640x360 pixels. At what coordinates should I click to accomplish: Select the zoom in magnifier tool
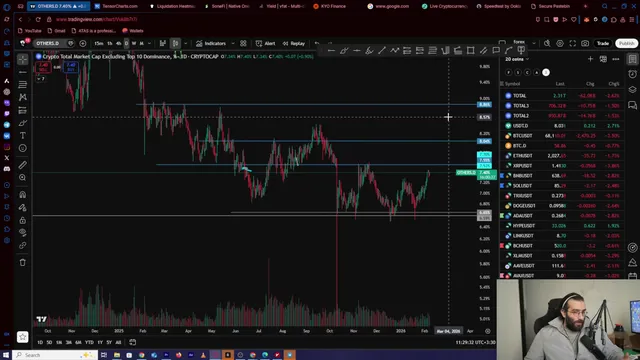click(x=23, y=178)
